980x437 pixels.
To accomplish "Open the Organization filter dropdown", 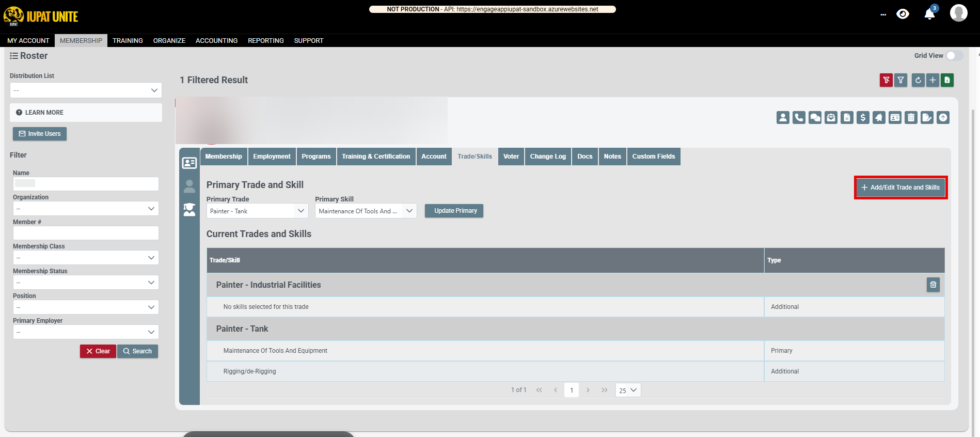I will click(x=86, y=209).
